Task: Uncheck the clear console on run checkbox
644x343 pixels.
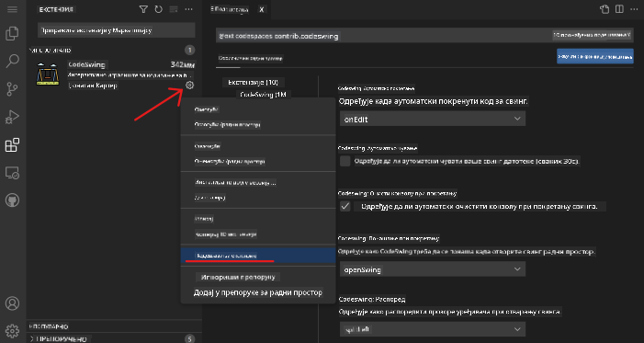Action: [345, 206]
